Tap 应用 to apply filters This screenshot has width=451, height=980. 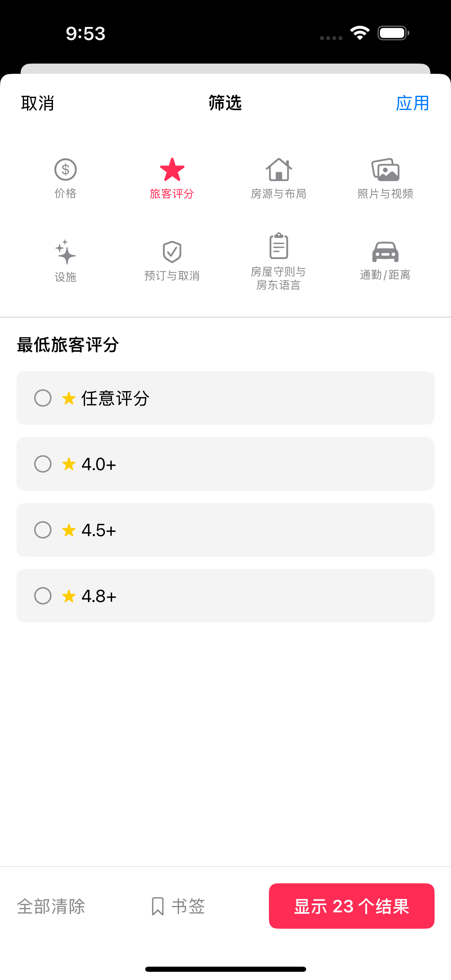click(412, 103)
